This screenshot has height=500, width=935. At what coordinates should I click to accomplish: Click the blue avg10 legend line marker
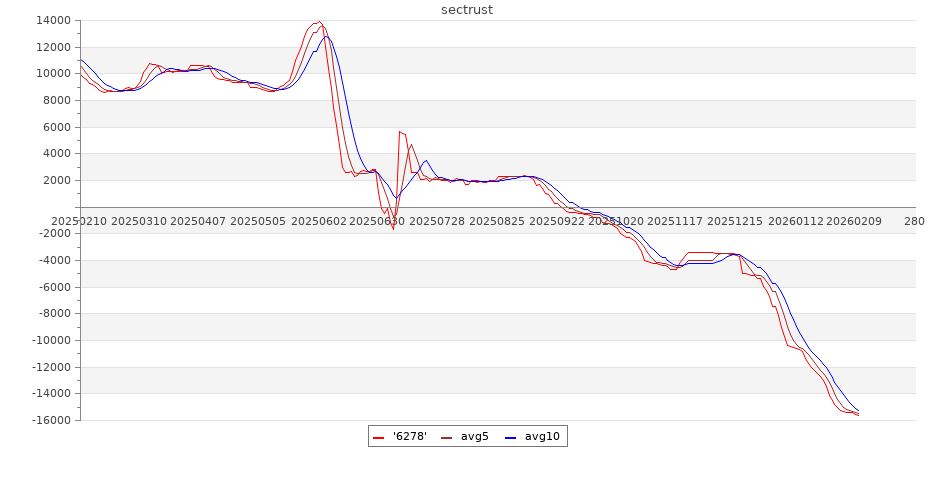click(510, 437)
